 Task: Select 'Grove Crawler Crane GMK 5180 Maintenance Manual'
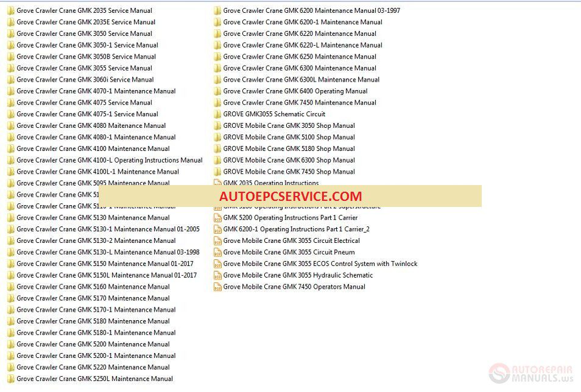pos(93,321)
